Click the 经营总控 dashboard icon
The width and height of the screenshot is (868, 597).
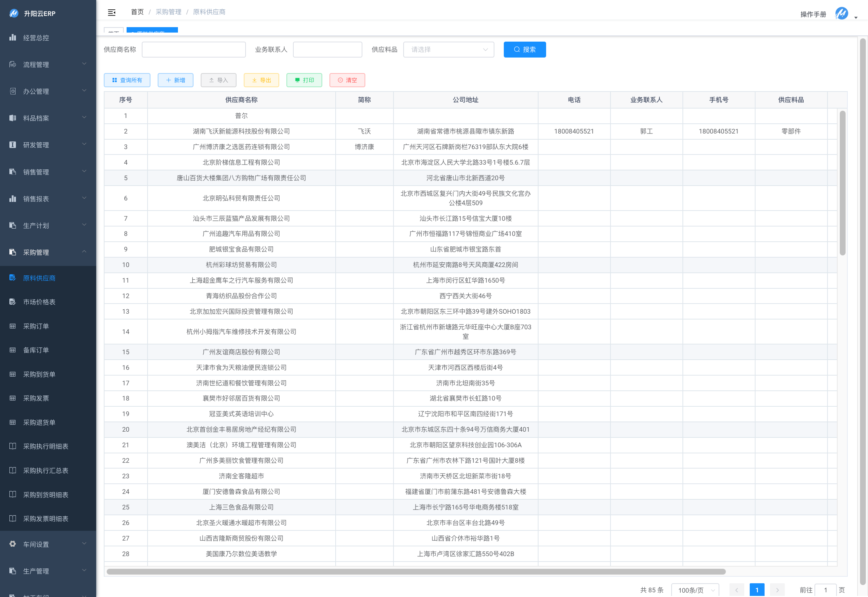pos(13,37)
